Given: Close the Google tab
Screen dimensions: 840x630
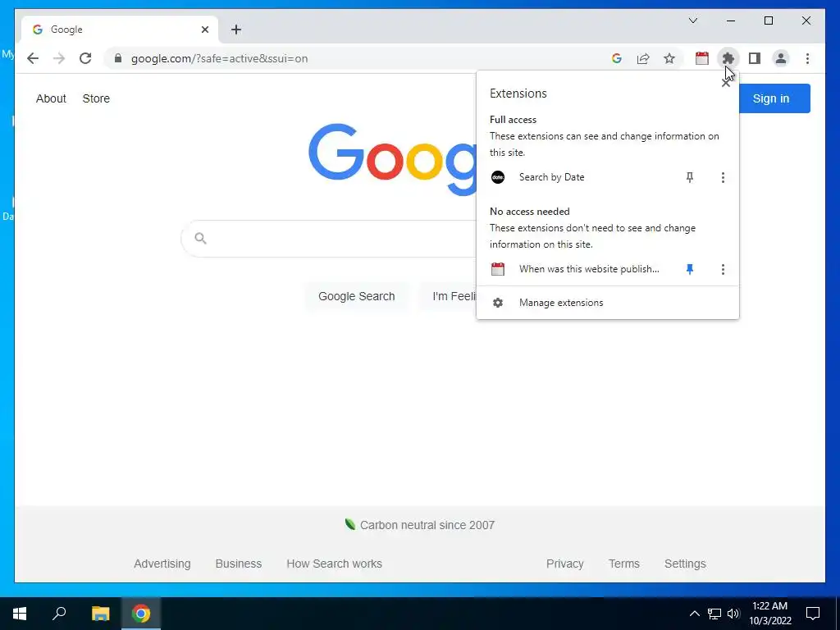Looking at the screenshot, I should point(205,30).
